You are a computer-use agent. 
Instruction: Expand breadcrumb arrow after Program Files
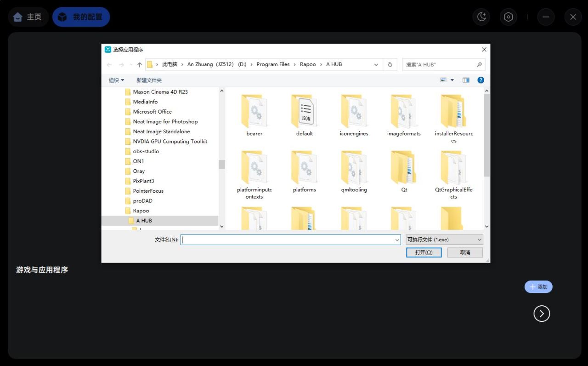pyautogui.click(x=295, y=65)
